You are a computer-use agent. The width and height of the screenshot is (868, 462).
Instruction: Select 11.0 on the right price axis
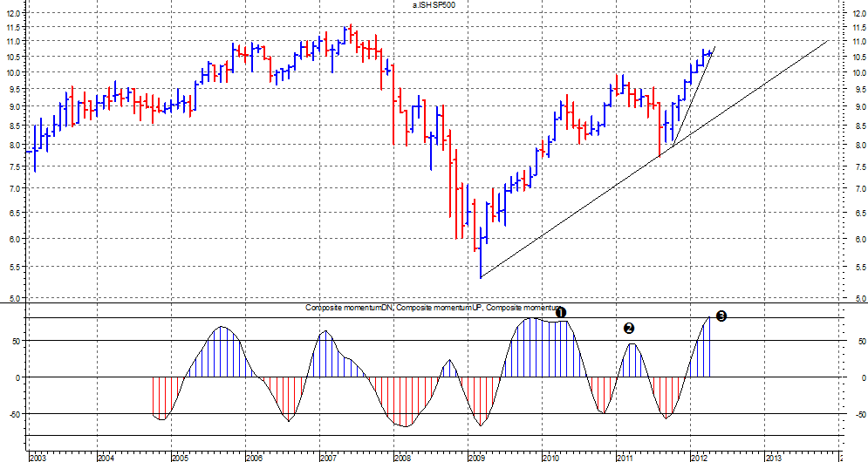pyautogui.click(x=859, y=42)
